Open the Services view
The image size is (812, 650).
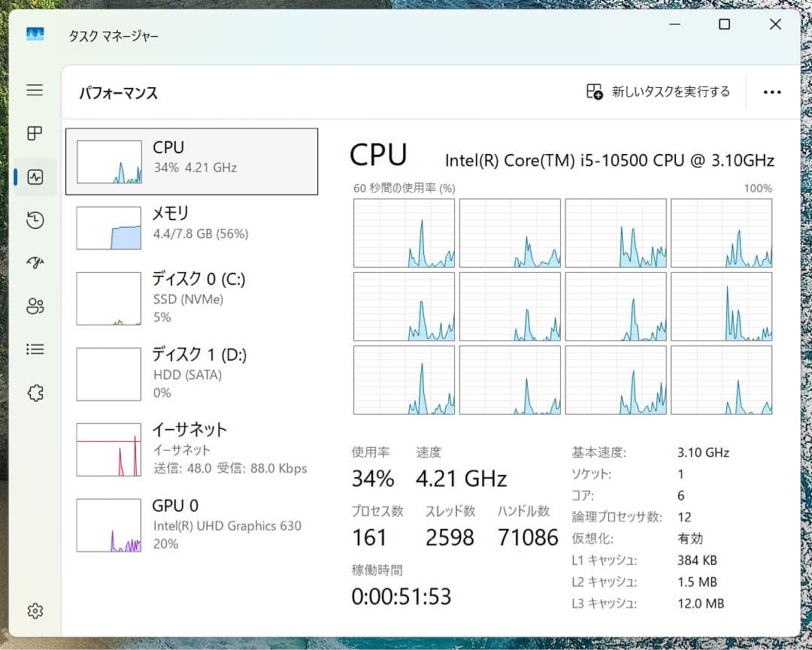[x=35, y=392]
